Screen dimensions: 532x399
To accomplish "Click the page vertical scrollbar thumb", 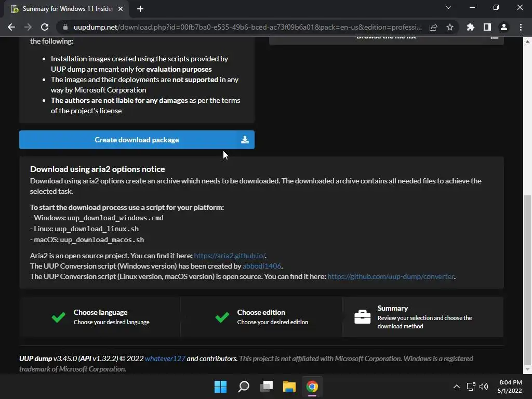I will point(527,280).
